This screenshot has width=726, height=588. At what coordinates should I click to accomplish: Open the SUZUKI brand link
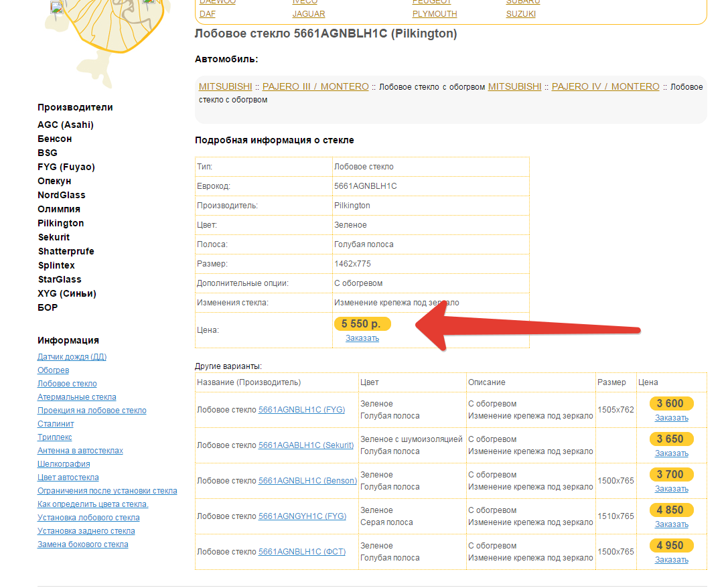[x=521, y=13]
